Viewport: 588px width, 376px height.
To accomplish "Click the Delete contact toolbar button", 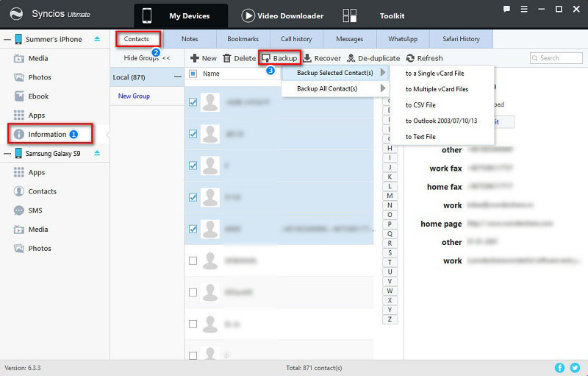I will click(x=240, y=58).
